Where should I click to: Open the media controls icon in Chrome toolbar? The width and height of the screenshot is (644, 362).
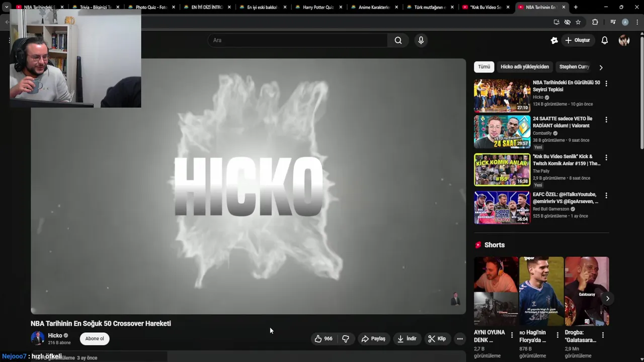pos(613,22)
